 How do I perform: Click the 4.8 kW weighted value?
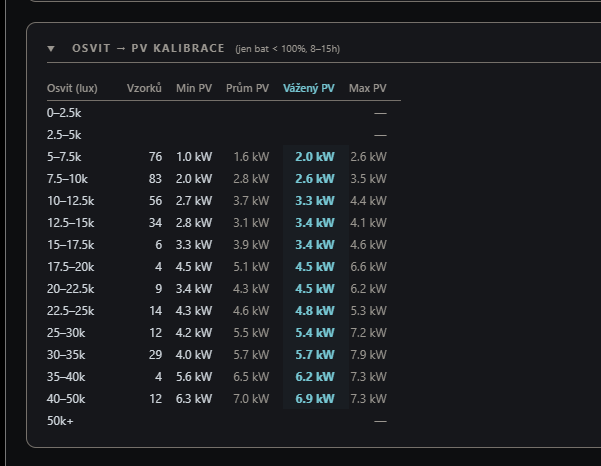point(315,311)
